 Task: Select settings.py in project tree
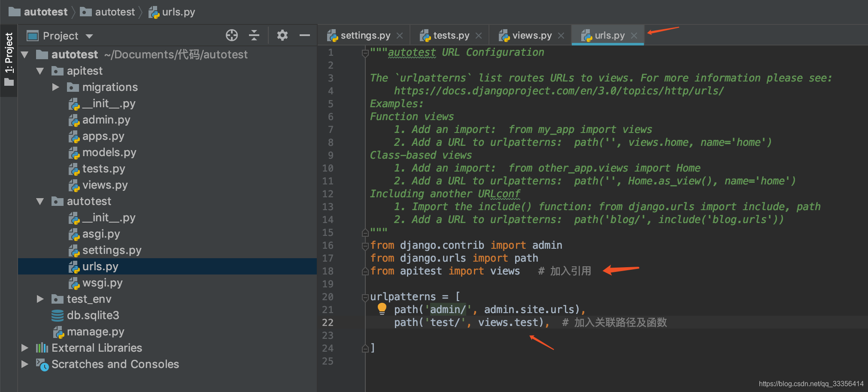[x=112, y=250]
